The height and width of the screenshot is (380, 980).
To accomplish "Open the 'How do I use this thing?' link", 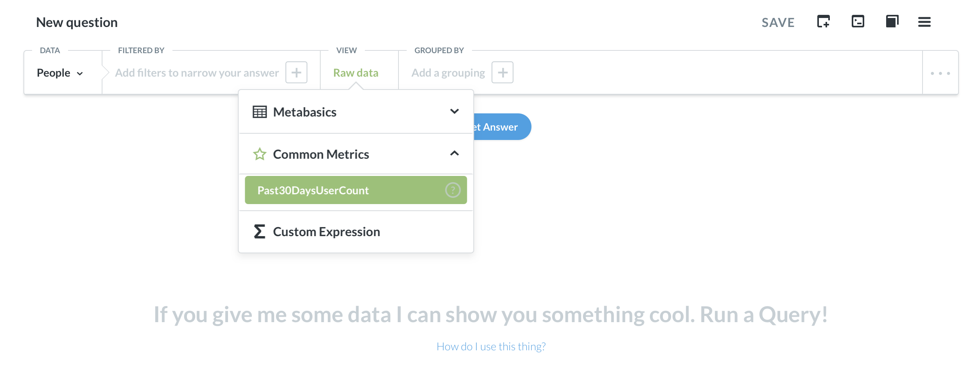I will click(x=491, y=347).
